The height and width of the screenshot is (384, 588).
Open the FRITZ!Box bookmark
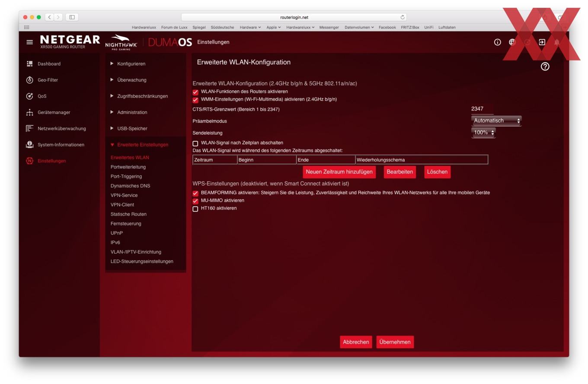click(x=410, y=27)
